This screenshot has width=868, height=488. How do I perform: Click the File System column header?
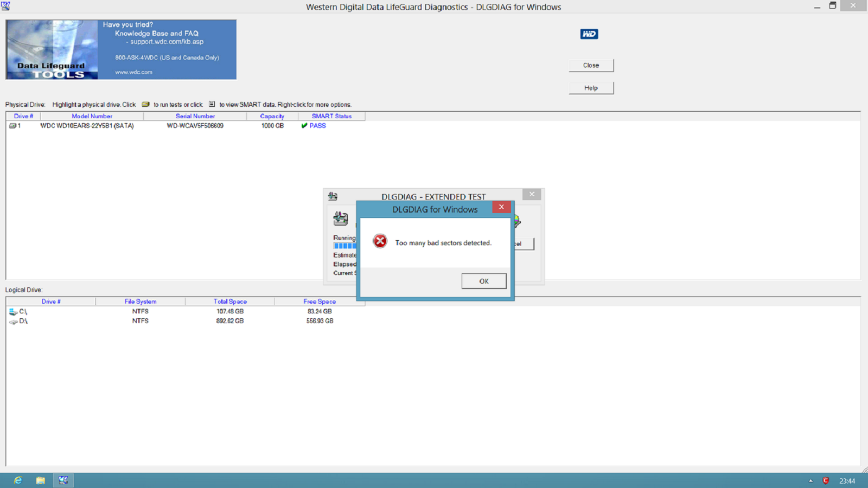(141, 301)
